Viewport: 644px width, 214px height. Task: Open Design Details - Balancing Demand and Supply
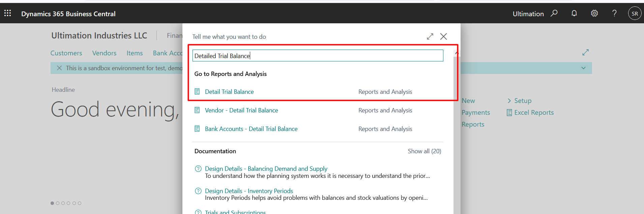266,168
